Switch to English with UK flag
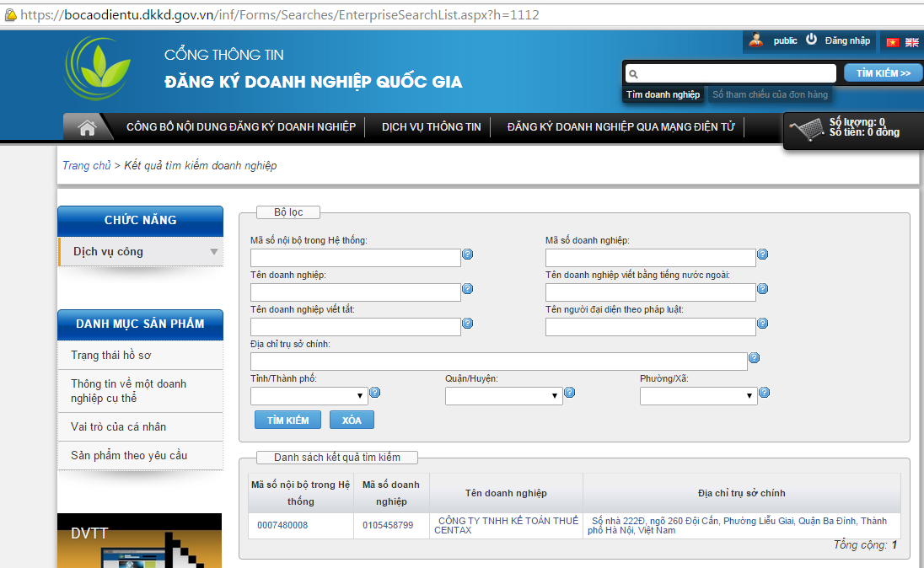 pos(911,42)
